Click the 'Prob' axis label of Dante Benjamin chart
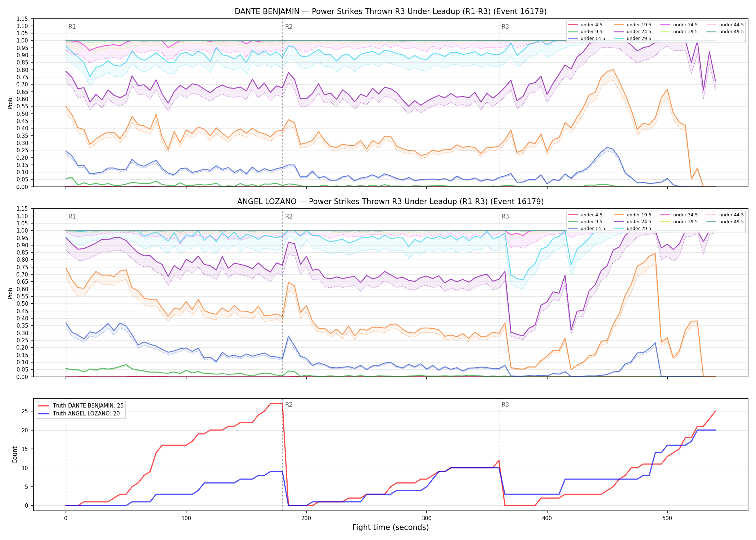 point(10,103)
